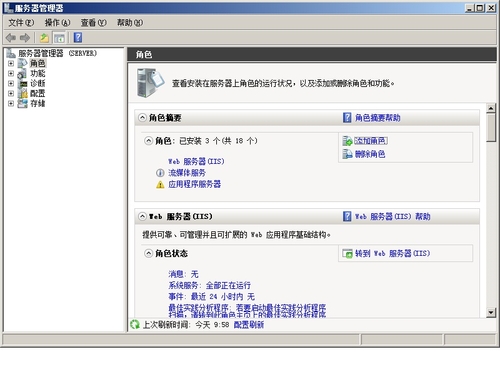Click the 添加角色 link
500x384 pixels.
point(371,141)
